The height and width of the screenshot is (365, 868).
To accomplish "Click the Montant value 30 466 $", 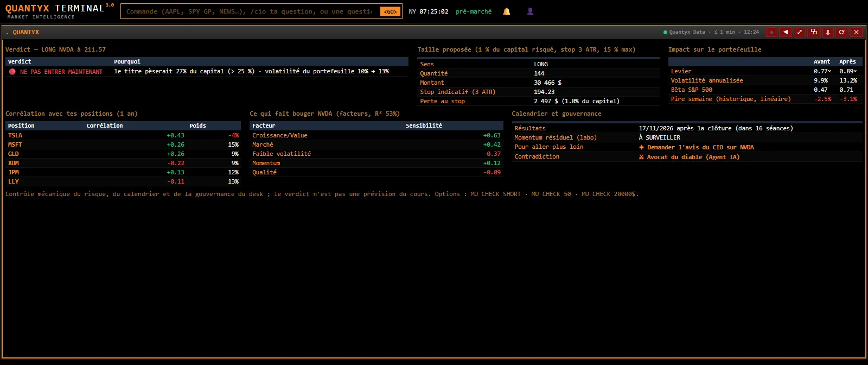I will click(548, 83).
